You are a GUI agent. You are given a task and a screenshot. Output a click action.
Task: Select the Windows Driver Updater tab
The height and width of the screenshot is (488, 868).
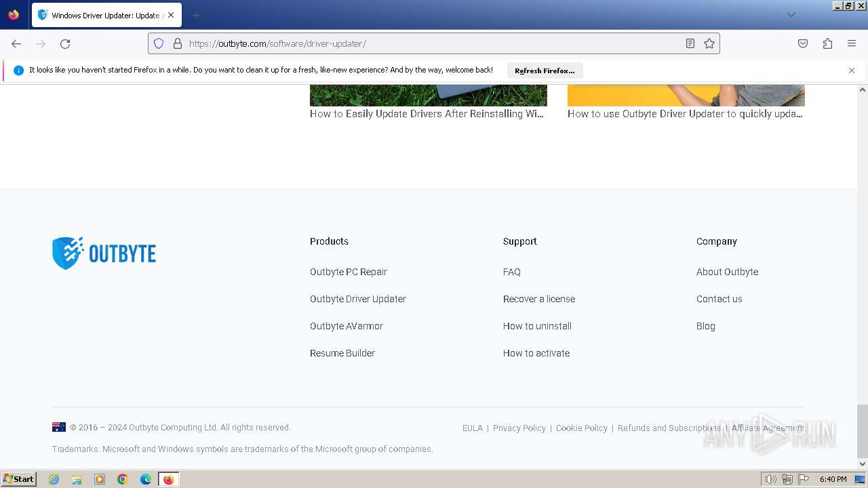click(x=106, y=15)
